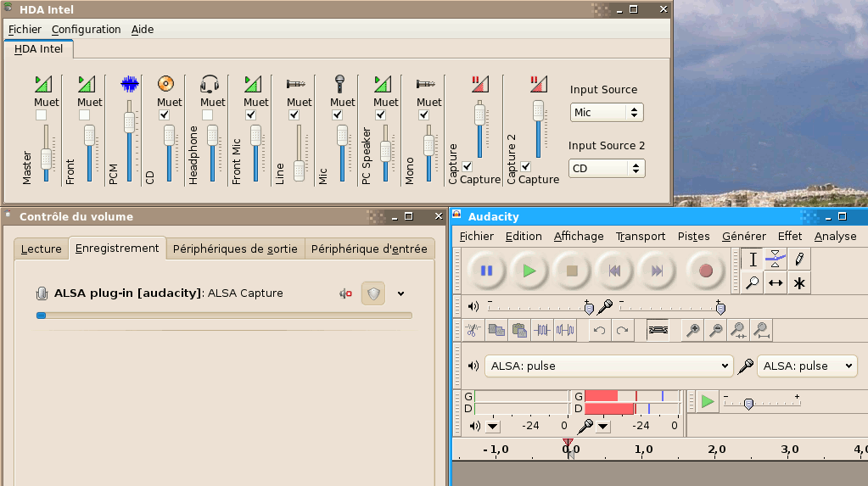Uncheck the PC Speaker Muet checkbox
Image resolution: width=868 pixels, height=486 pixels.
point(380,115)
